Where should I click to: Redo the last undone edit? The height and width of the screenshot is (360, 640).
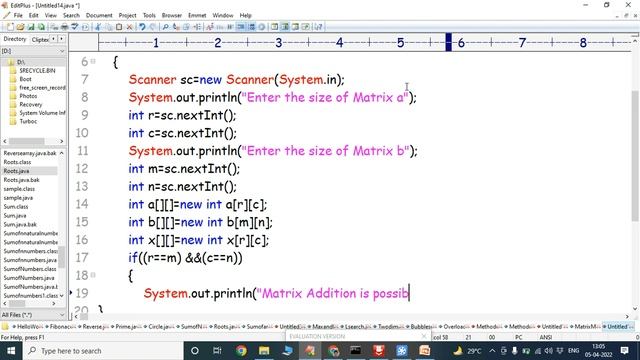coord(152,27)
